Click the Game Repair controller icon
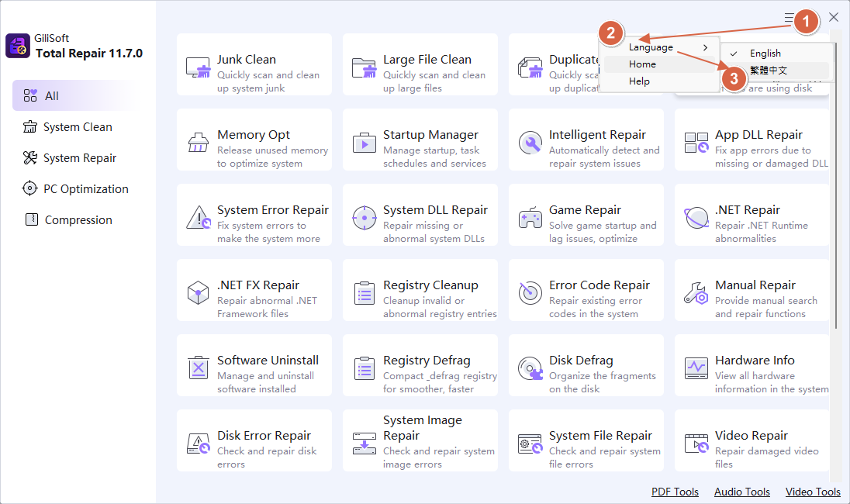 [x=530, y=218]
